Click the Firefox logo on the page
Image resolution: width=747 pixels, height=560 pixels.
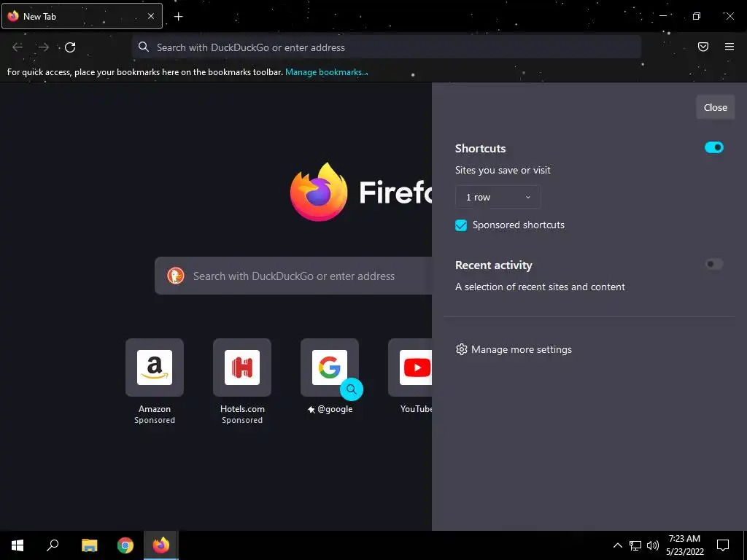tap(318, 192)
